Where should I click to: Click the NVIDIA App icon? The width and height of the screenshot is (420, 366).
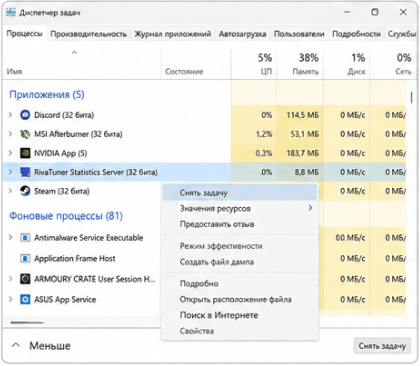click(25, 153)
